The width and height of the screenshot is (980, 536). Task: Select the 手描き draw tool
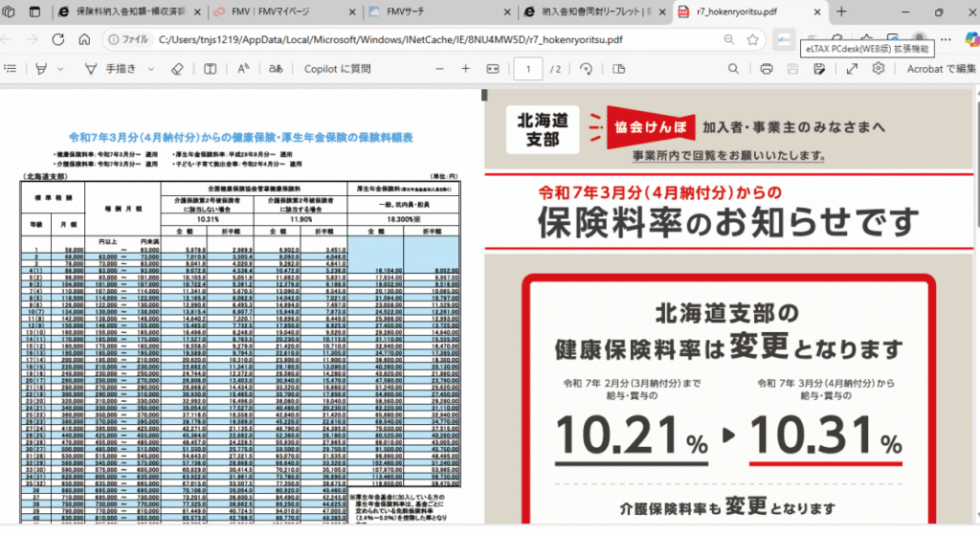[x=110, y=69]
